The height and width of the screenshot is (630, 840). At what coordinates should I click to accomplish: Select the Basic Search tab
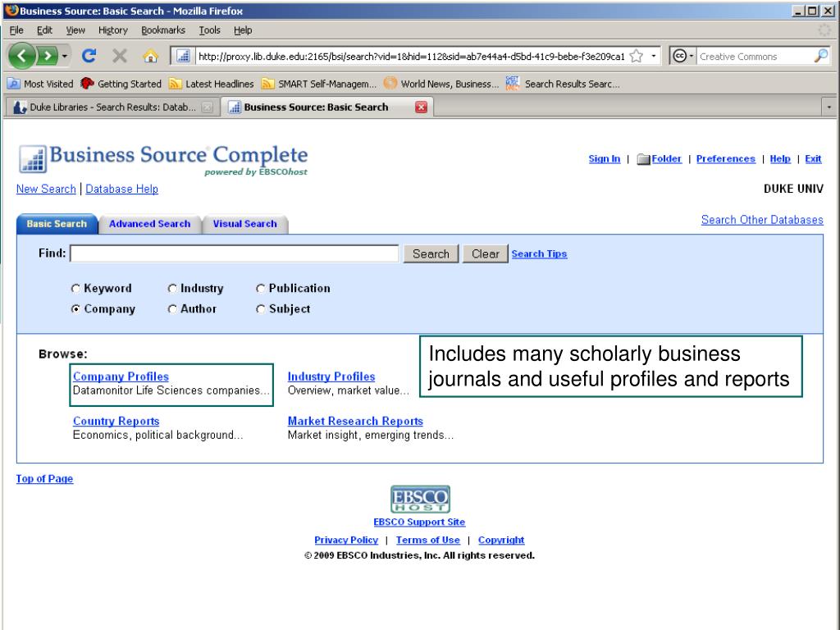pyautogui.click(x=57, y=224)
